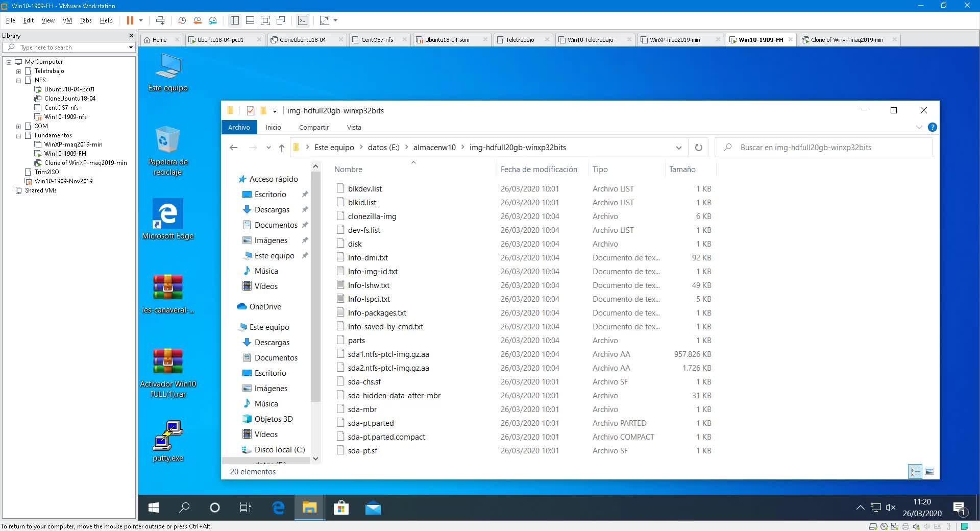
Task: Switch to the CentOS7-nfs tab
Action: click(377, 40)
